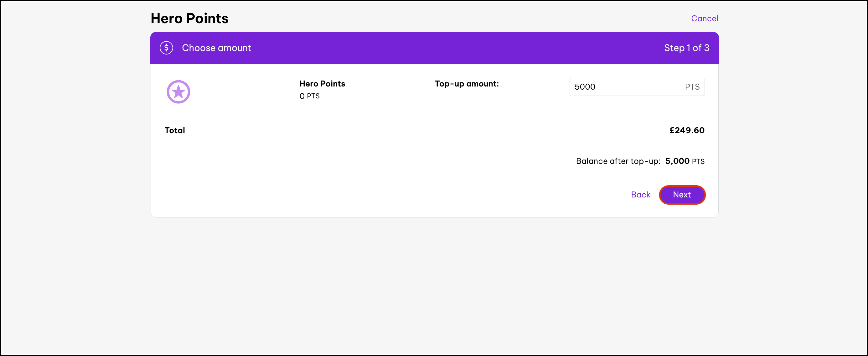Click the PTS unit after 5,000 balance

coord(698,161)
